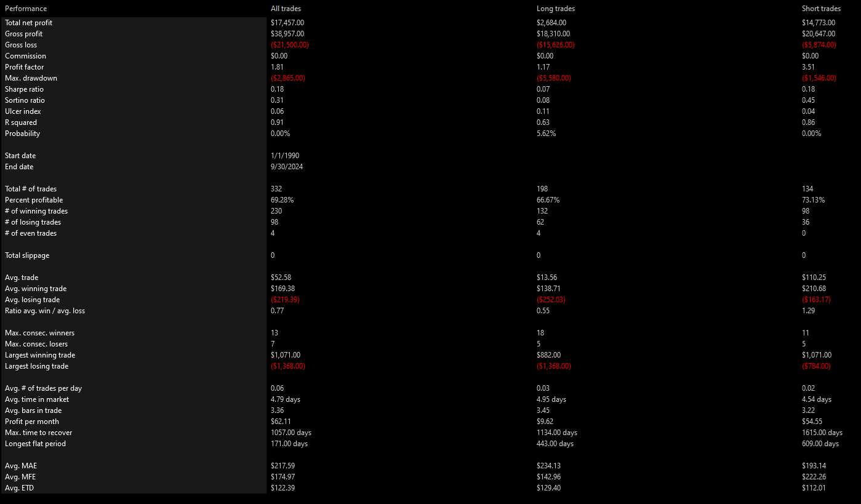Select the Ratio avg. win / avg. loss label
The image size is (861, 504).
pyautogui.click(x=45, y=311)
